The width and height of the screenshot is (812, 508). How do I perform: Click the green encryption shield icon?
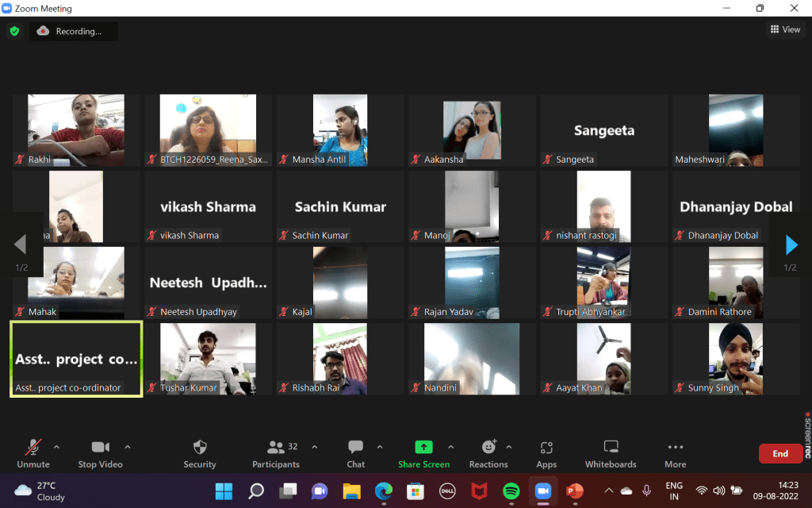(14, 32)
